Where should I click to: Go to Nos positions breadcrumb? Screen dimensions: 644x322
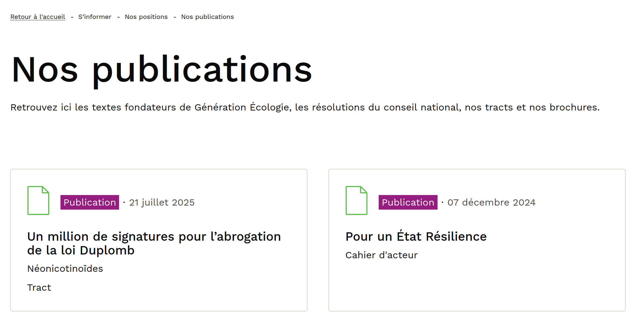[x=146, y=17]
